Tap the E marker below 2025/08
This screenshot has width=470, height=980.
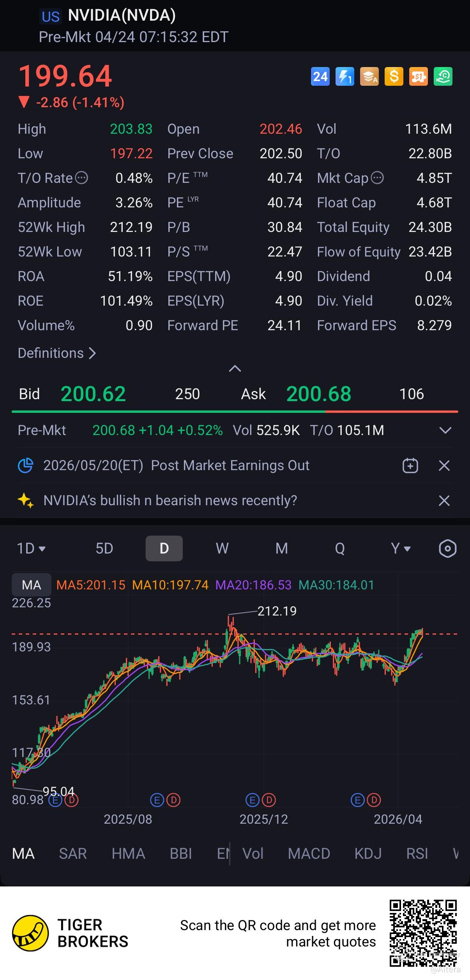pos(157,801)
